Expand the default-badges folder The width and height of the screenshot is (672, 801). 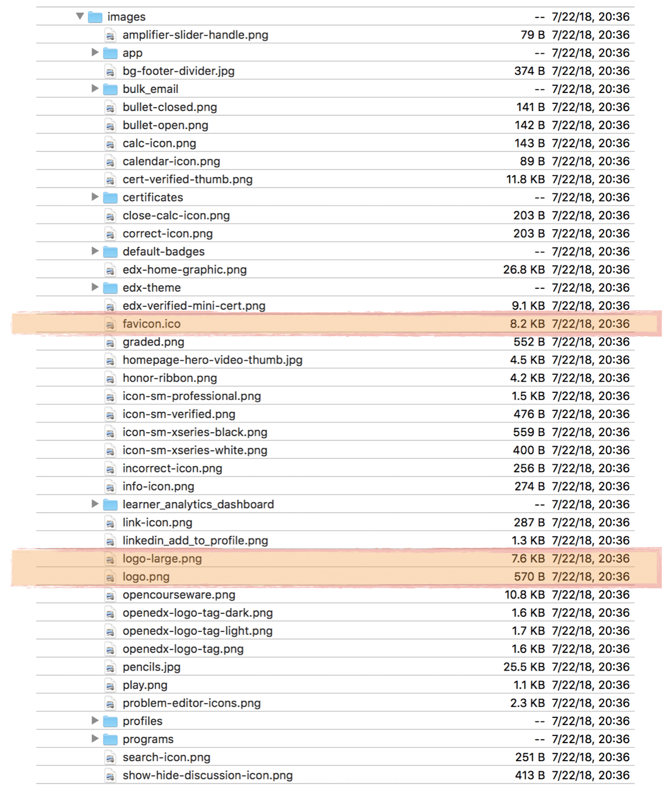click(95, 251)
